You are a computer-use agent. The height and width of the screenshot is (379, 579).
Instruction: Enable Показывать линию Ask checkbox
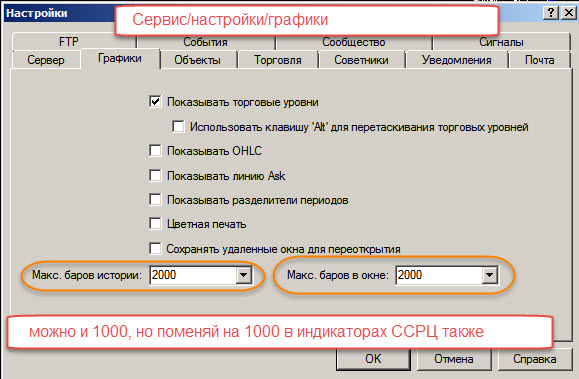(155, 175)
